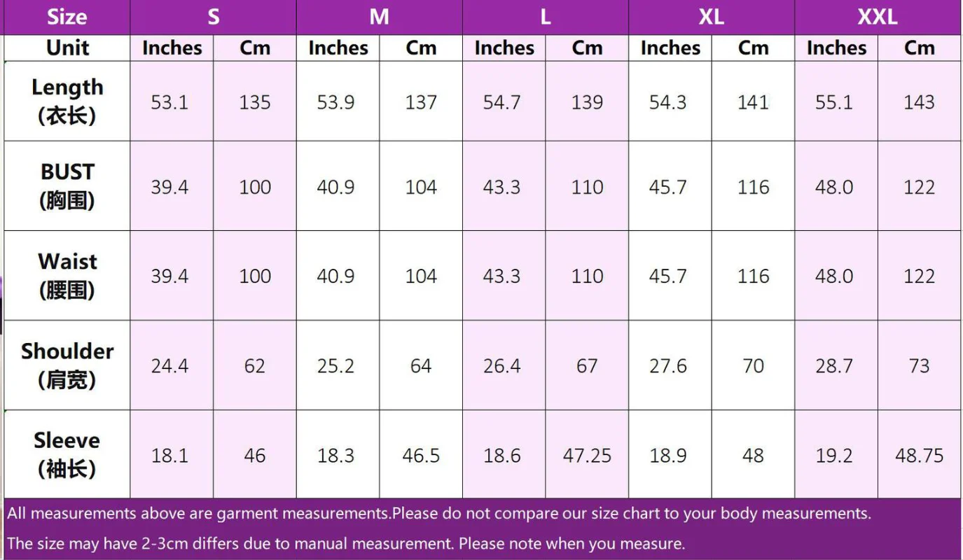Select the Inches subheader under size L
The width and height of the screenshot is (963, 560).
pos(504,48)
